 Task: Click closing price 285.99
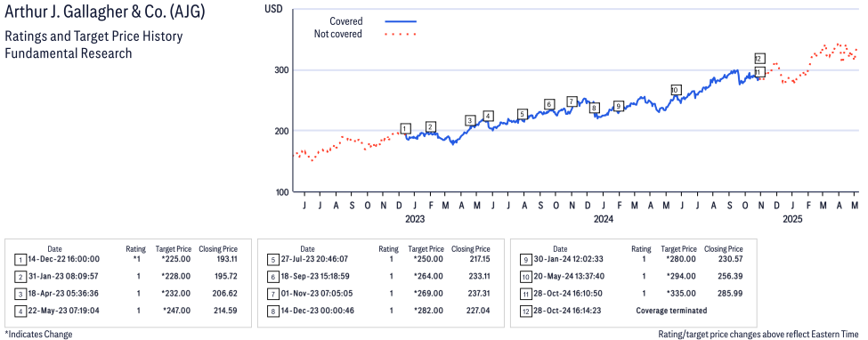click(731, 294)
